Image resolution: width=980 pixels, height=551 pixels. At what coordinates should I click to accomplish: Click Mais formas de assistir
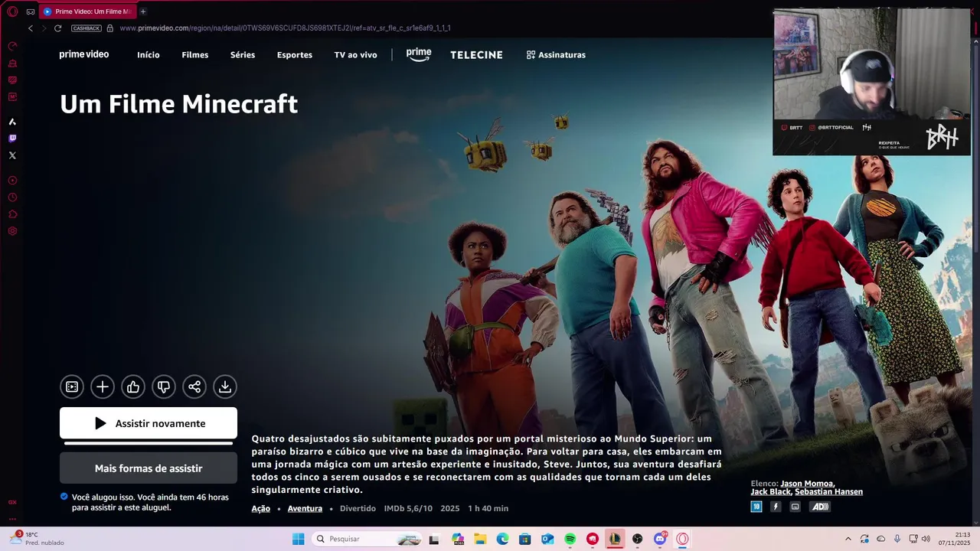click(149, 468)
